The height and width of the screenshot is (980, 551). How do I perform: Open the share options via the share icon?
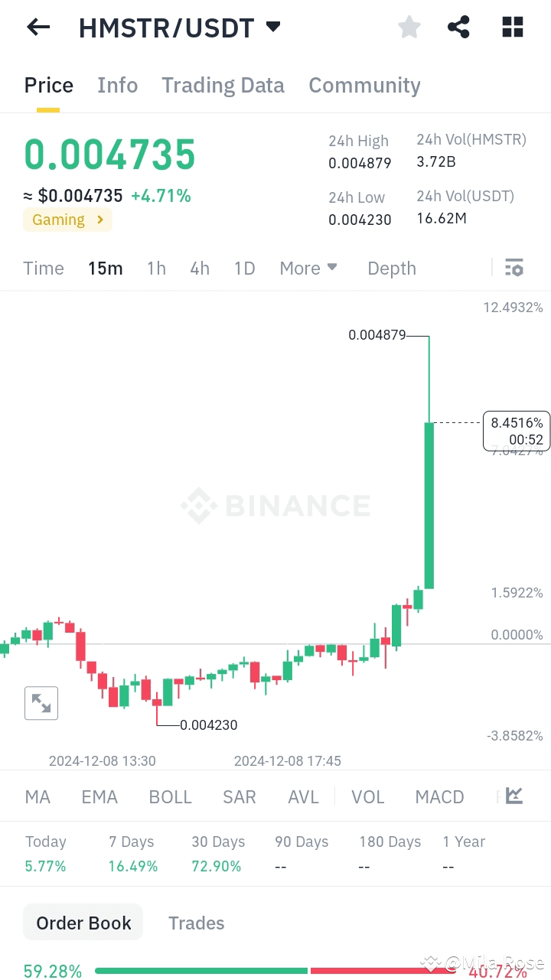(458, 27)
